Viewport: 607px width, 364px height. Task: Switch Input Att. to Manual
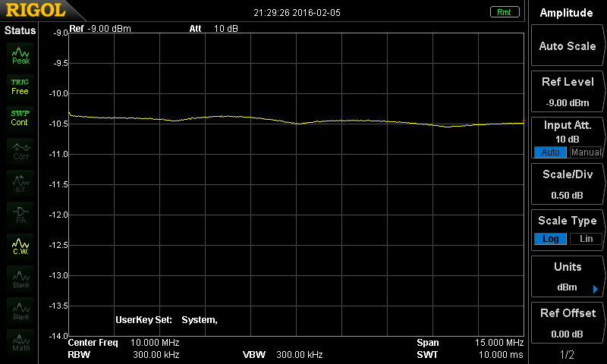point(585,152)
